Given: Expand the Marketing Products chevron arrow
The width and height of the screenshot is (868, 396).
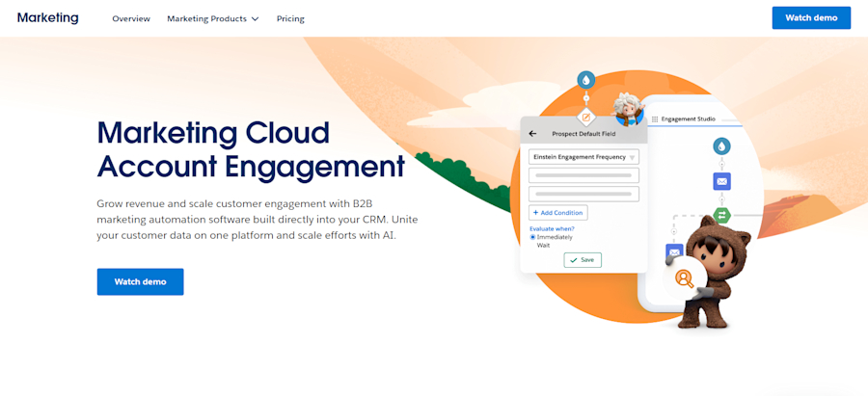Looking at the screenshot, I should pyautogui.click(x=255, y=19).
